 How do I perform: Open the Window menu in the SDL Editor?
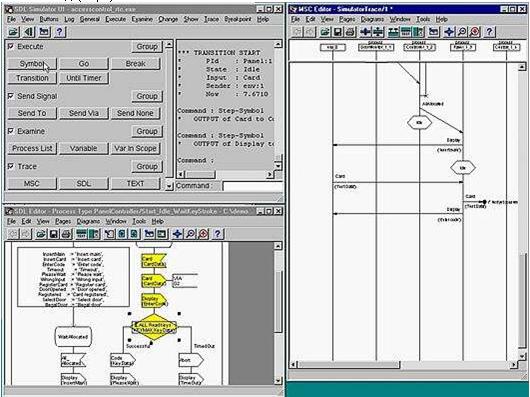116,221
